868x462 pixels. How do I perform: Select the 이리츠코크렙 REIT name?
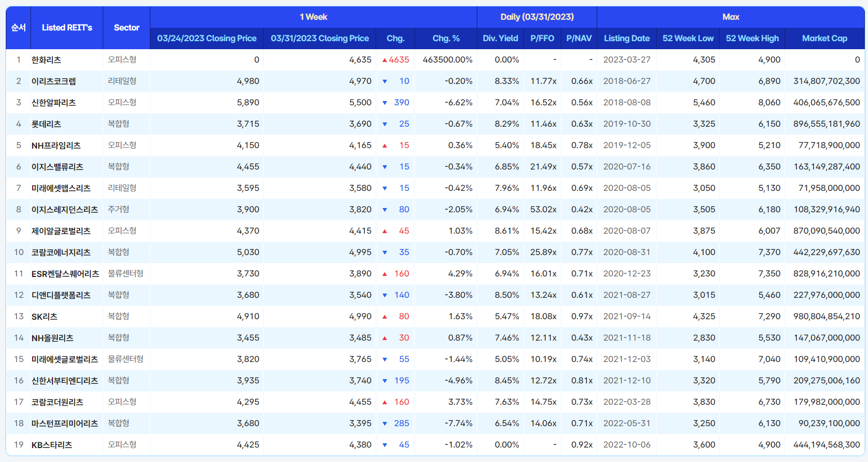[54, 81]
